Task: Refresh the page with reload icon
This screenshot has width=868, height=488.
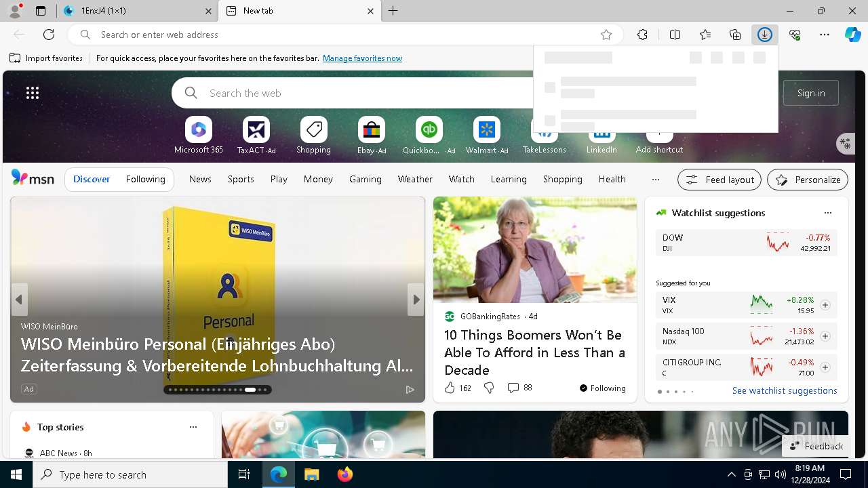Action: coord(49,35)
